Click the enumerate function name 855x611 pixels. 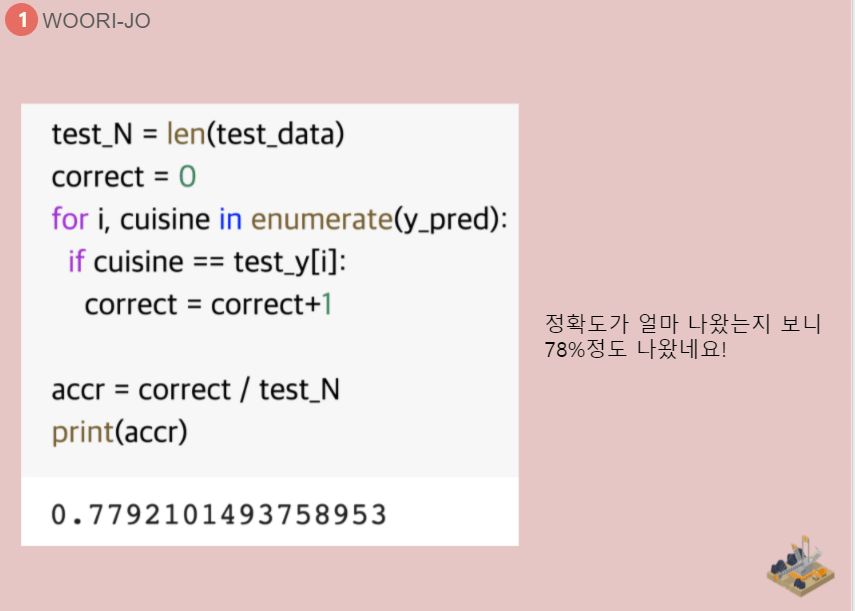click(x=321, y=219)
